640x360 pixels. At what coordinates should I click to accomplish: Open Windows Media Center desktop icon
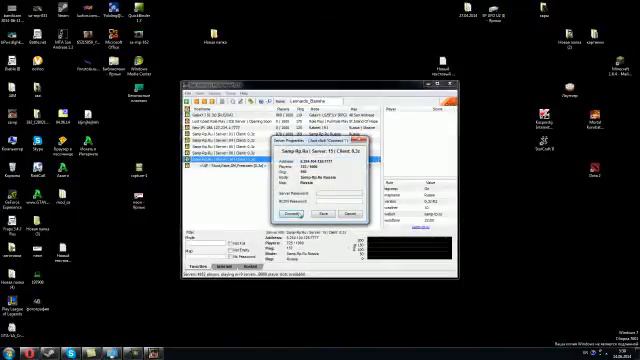pyautogui.click(x=139, y=66)
